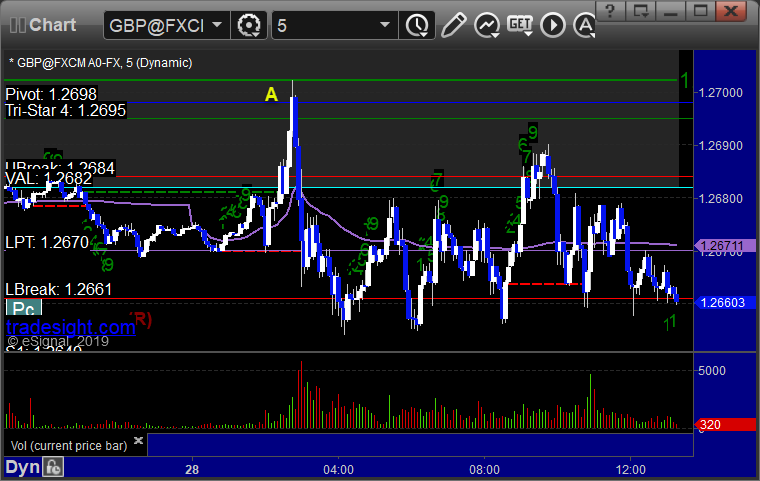
Task: Click the 1.26711 purple price marker
Action: [x=725, y=246]
